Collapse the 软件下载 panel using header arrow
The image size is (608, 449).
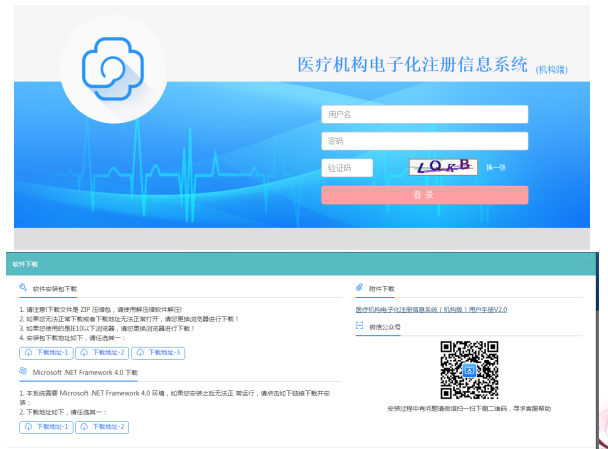click(x=588, y=264)
